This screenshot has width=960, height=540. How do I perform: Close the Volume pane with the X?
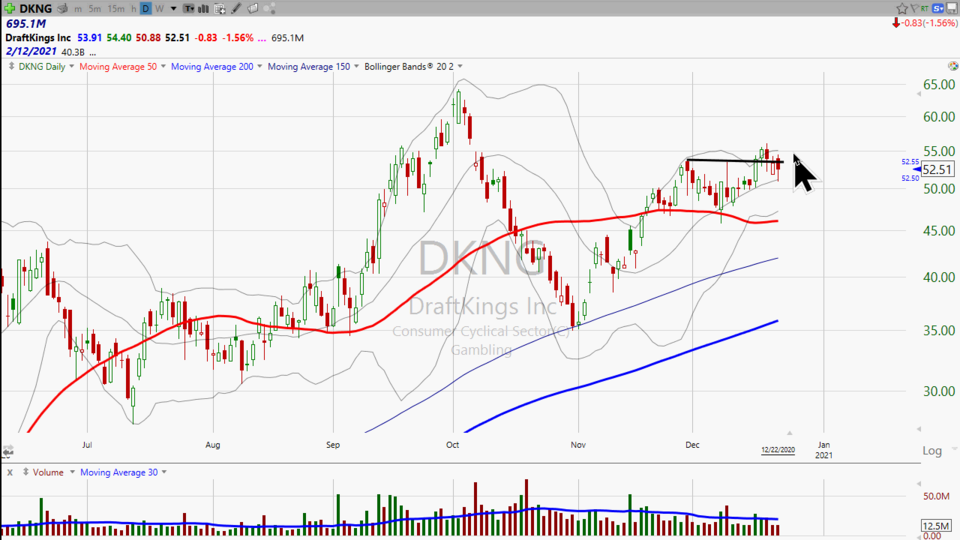click(10, 472)
